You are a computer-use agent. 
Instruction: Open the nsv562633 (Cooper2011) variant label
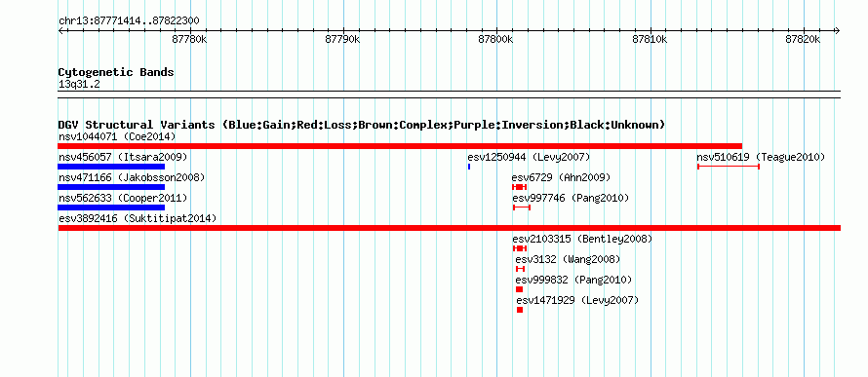(123, 198)
